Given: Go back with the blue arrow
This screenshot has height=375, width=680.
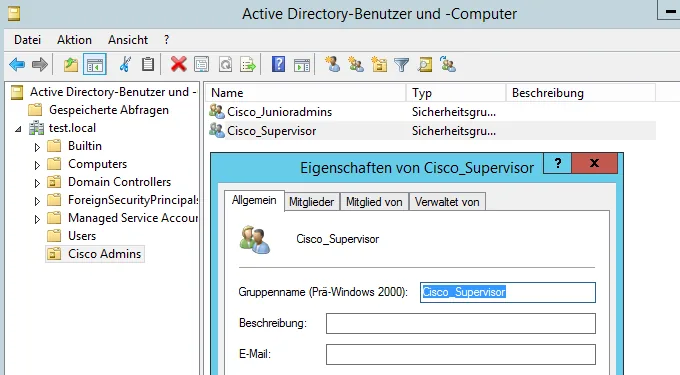Looking at the screenshot, I should coord(17,65).
